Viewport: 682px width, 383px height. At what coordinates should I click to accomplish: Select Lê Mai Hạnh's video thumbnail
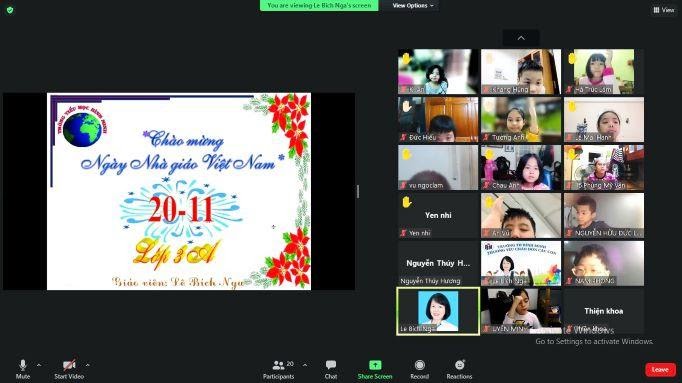pyautogui.click(x=604, y=120)
